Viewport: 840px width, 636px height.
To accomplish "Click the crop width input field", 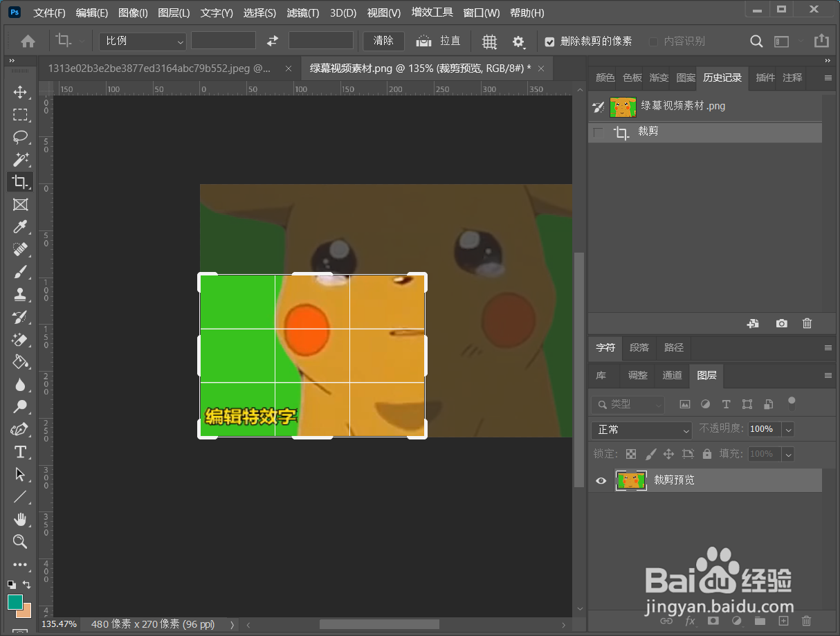I will coord(223,41).
